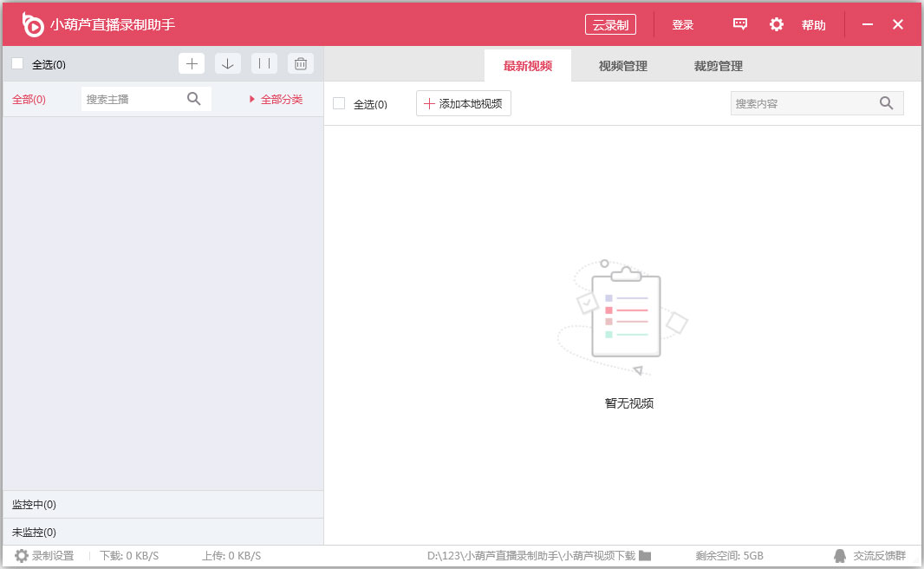Switch to the 裁剪管理 tab

[x=718, y=66]
